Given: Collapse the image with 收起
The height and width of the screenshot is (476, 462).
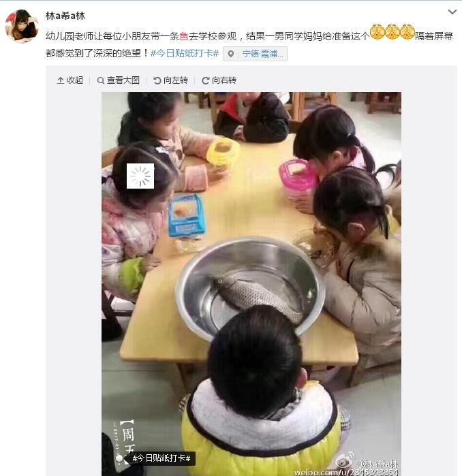Looking at the screenshot, I should point(70,80).
